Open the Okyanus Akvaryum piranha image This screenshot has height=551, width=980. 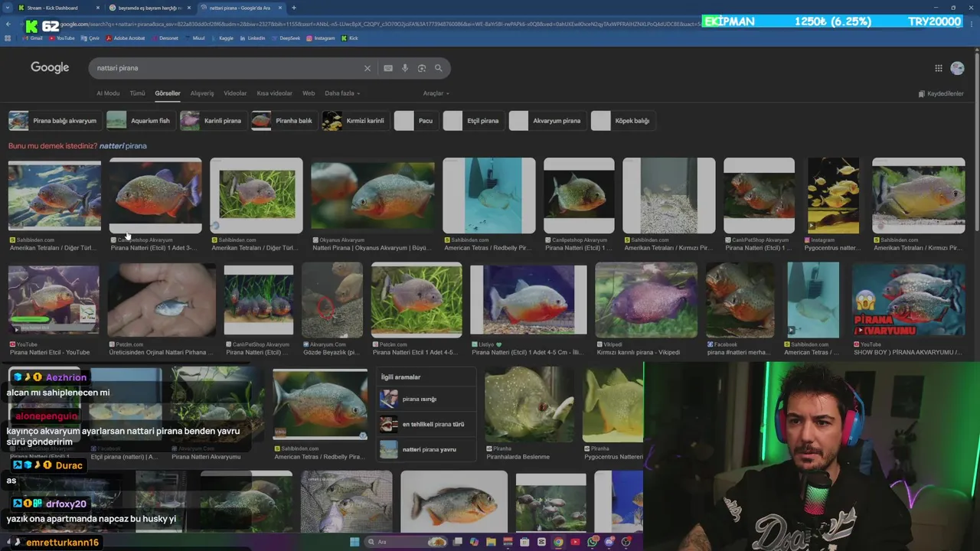click(x=372, y=195)
